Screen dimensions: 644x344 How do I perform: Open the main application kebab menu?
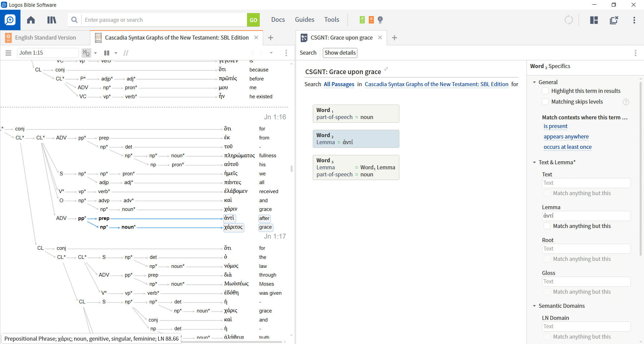pos(634,20)
